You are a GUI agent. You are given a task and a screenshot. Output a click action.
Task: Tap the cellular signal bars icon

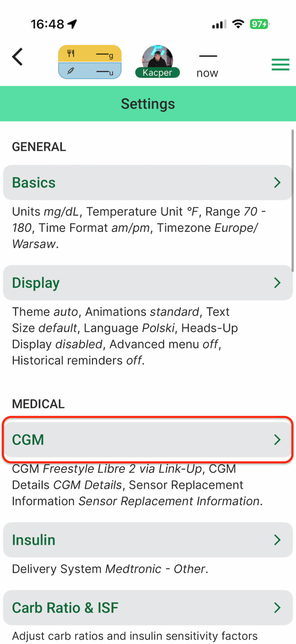point(219,25)
